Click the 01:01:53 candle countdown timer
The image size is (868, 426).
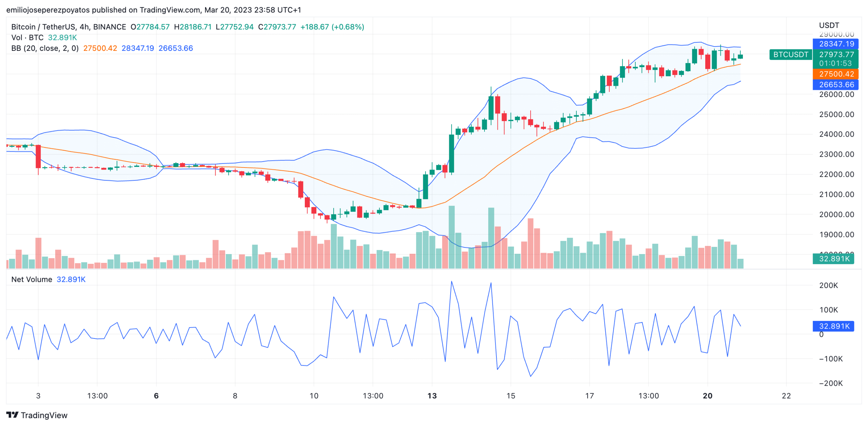point(835,63)
